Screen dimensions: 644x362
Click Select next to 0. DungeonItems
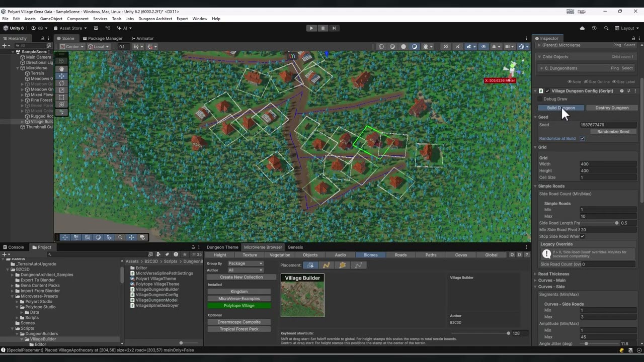627,68
